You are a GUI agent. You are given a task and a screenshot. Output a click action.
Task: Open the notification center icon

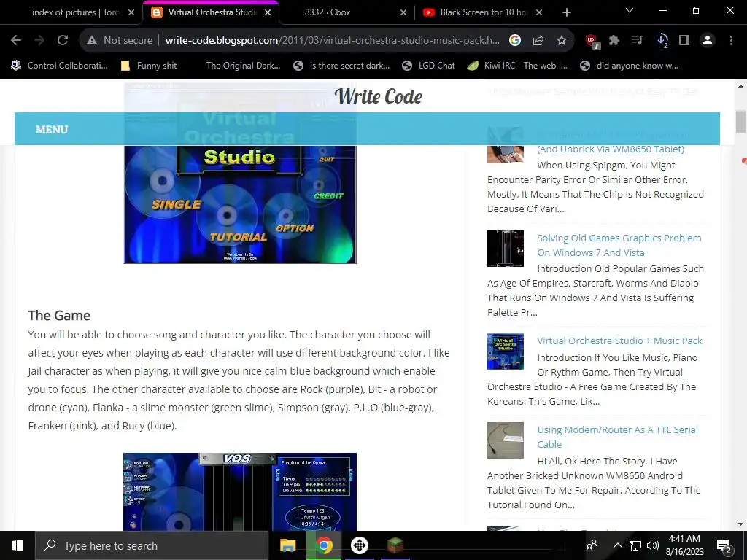pyautogui.click(x=724, y=546)
